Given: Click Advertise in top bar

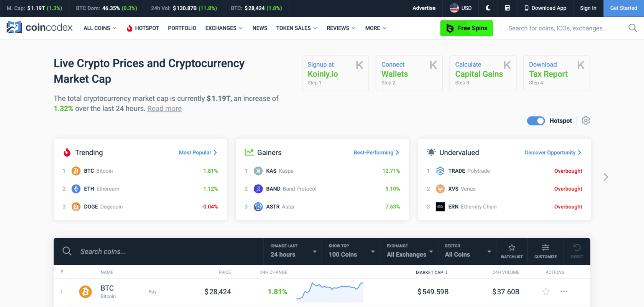Looking at the screenshot, I should [424, 8].
